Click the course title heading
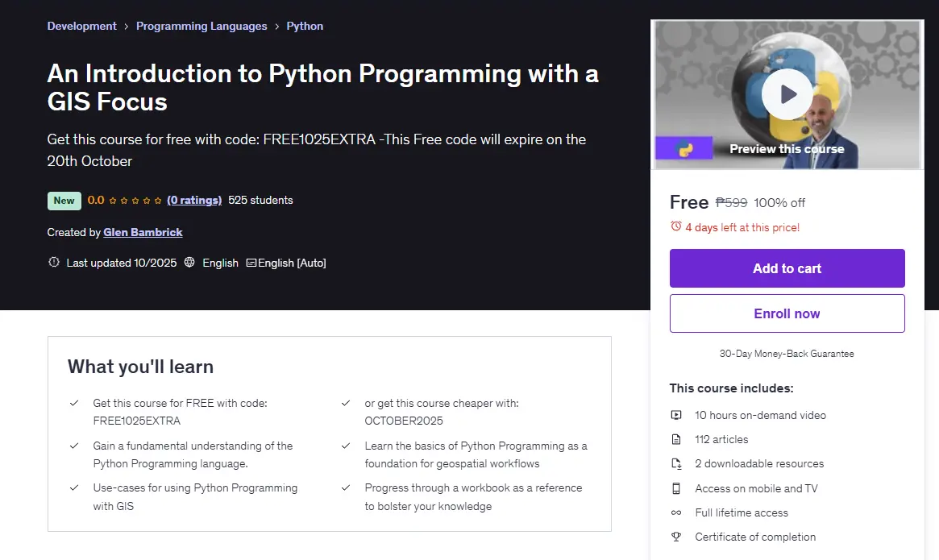The height and width of the screenshot is (560, 939). click(322, 88)
